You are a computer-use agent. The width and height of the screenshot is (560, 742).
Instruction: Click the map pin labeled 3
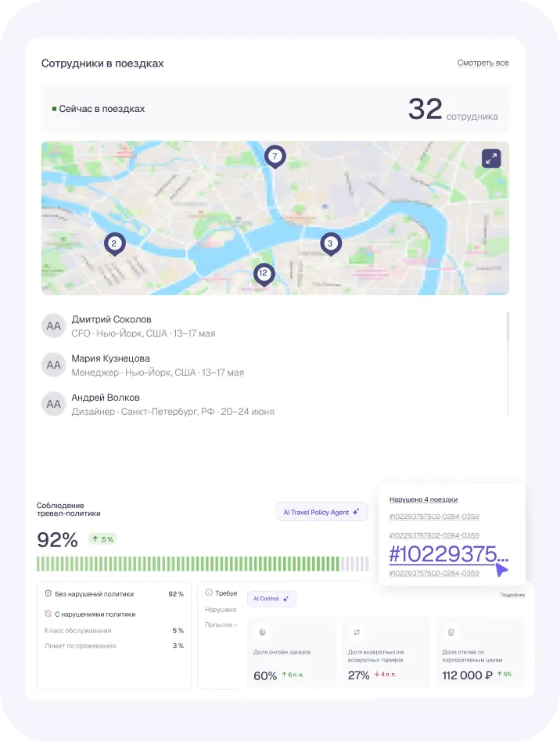click(x=331, y=243)
